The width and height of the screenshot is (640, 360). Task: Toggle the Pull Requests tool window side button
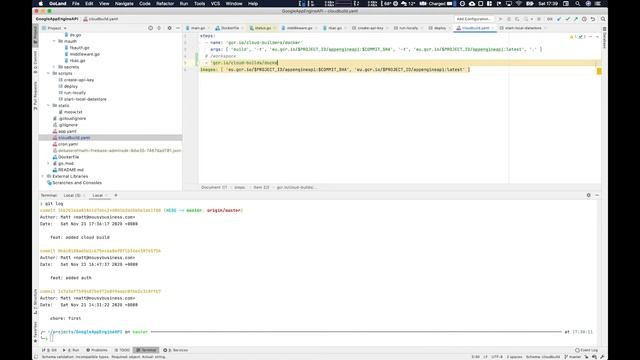(35, 96)
